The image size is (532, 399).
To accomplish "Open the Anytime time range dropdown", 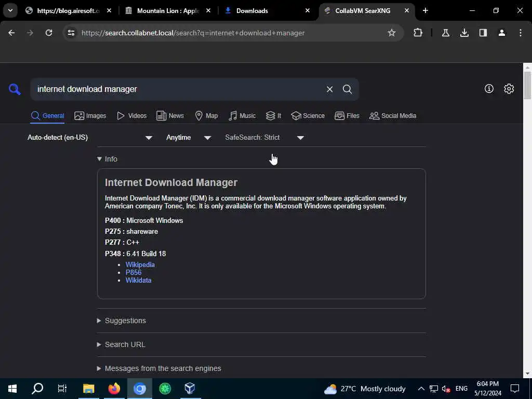I will point(189,137).
